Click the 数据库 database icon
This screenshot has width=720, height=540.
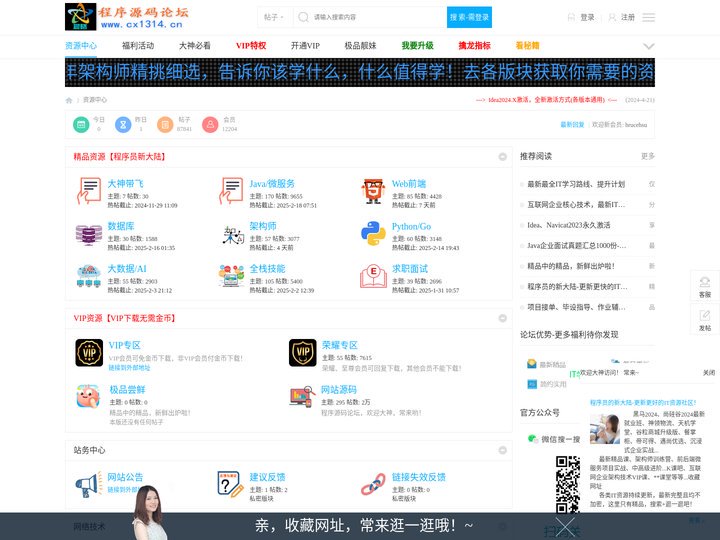(x=89, y=235)
